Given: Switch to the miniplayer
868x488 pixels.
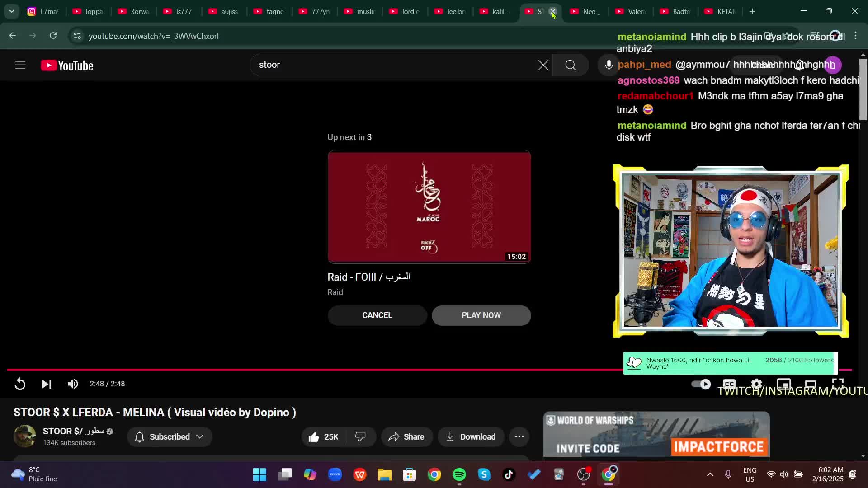Looking at the screenshot, I should click(x=783, y=384).
